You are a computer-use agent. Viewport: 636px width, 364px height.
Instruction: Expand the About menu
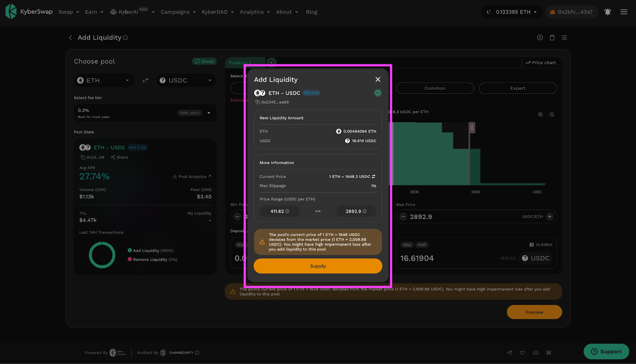pyautogui.click(x=287, y=12)
